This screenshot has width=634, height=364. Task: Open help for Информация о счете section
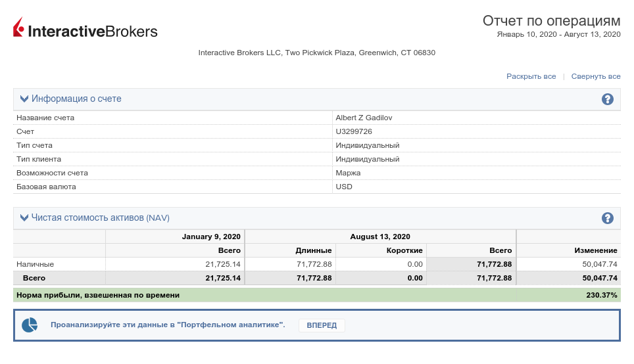tap(607, 99)
